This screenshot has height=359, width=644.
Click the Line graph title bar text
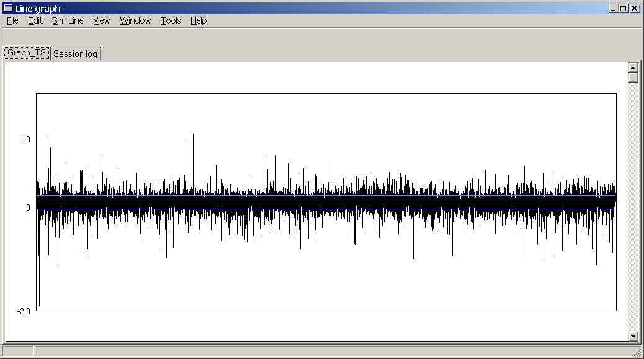coord(38,8)
